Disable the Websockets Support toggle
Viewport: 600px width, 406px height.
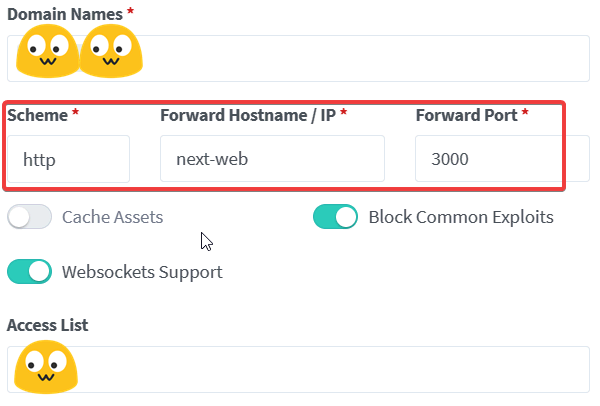click(x=29, y=272)
